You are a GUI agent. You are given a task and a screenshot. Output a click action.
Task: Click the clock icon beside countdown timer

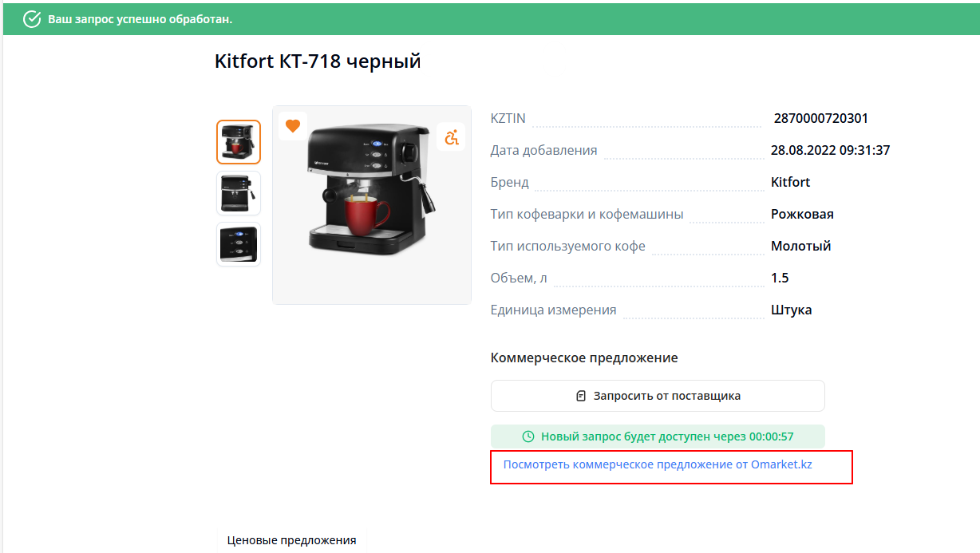point(528,436)
